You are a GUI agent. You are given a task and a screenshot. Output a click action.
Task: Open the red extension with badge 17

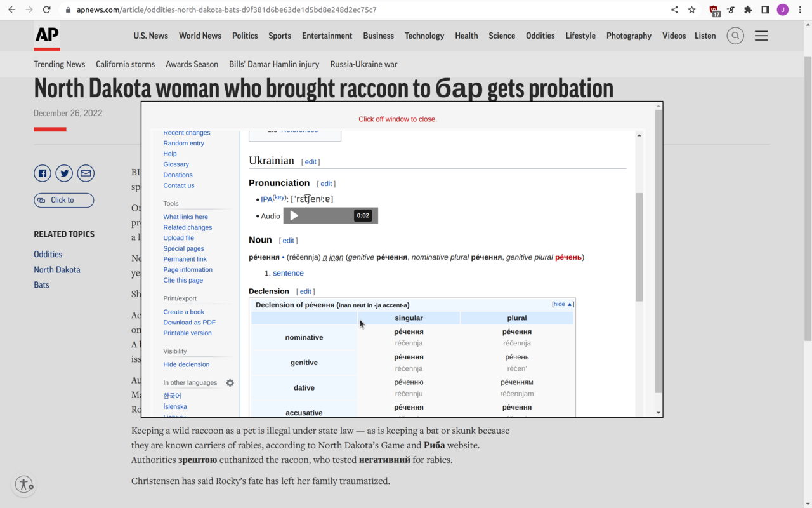(x=714, y=10)
